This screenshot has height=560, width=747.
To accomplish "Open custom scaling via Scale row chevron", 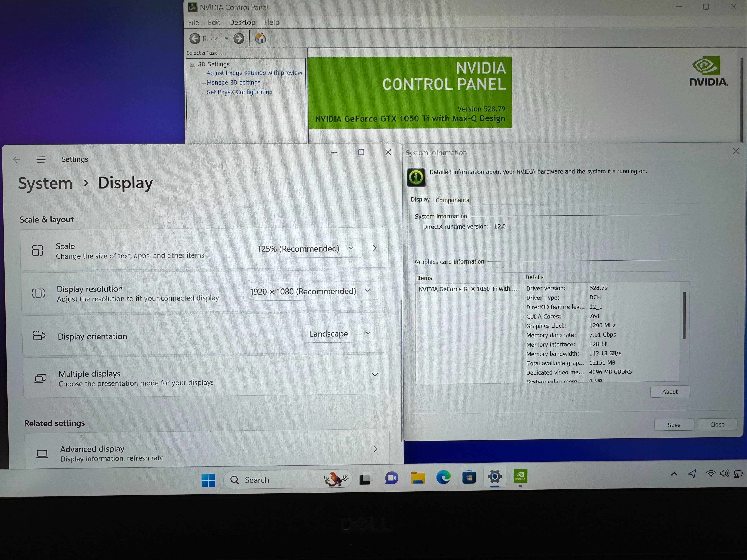I will click(x=374, y=248).
